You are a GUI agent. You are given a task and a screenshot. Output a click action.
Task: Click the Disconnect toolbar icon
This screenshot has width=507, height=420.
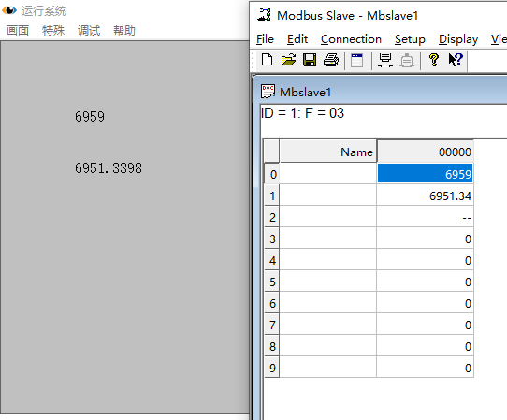point(407,61)
